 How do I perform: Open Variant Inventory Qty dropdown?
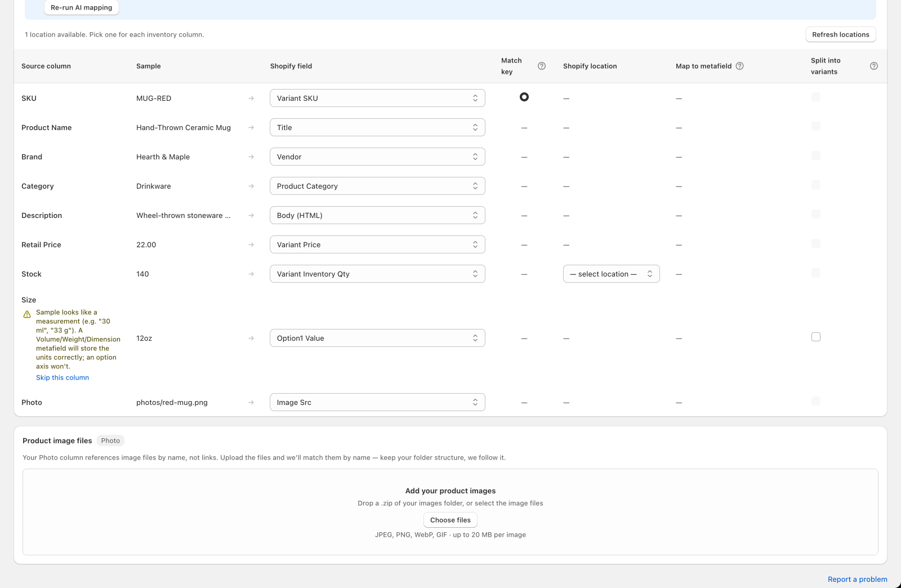(377, 274)
